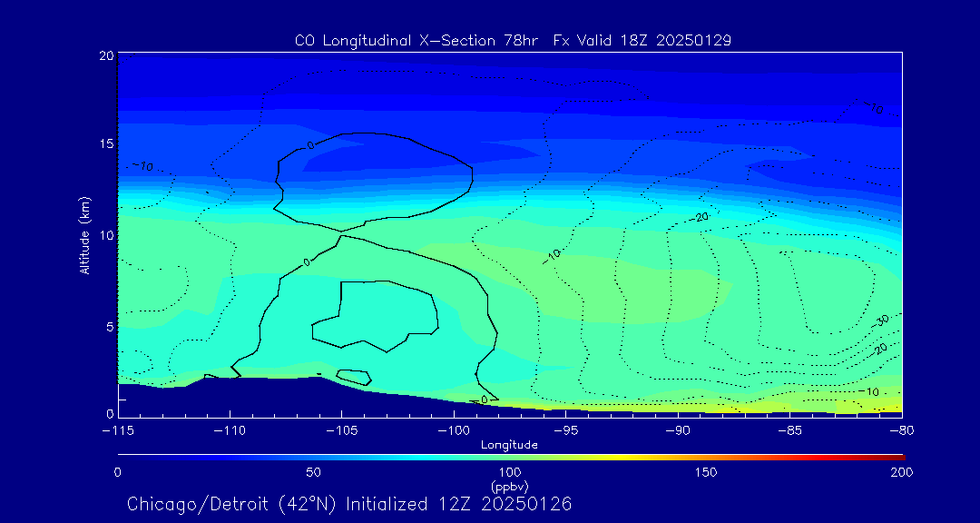This screenshot has width=980, height=523.
Task: Click the "100" colorbar tick label
Action: pyautogui.click(x=510, y=472)
